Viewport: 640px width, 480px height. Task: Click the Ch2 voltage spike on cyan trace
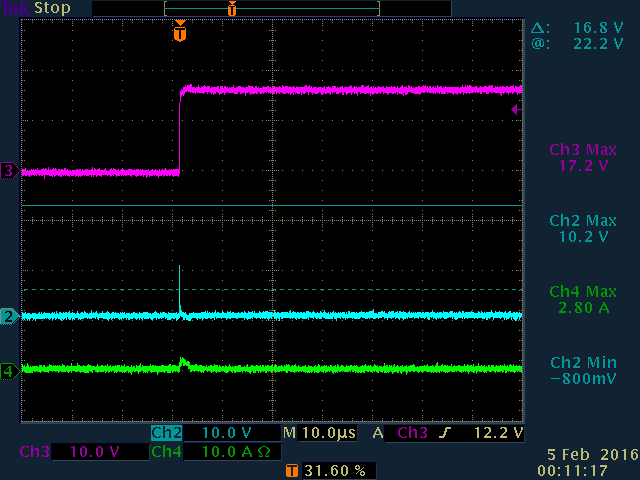point(180,288)
